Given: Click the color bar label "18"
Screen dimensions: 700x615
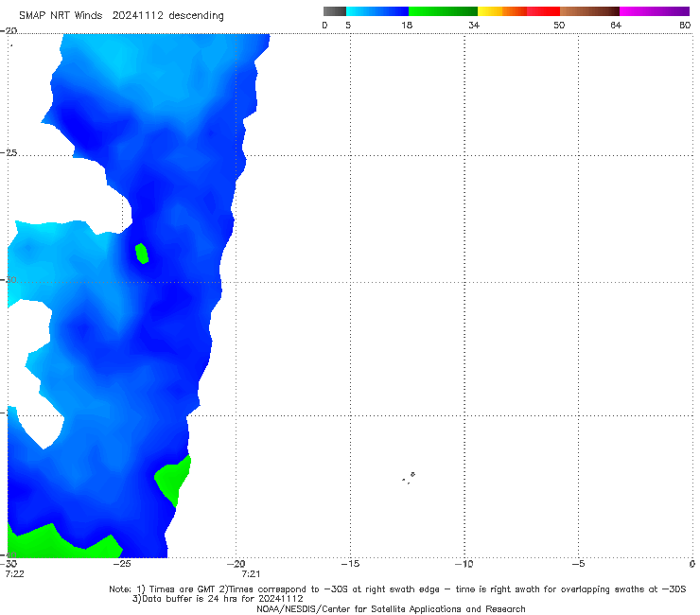Looking at the screenshot, I should coord(407,25).
